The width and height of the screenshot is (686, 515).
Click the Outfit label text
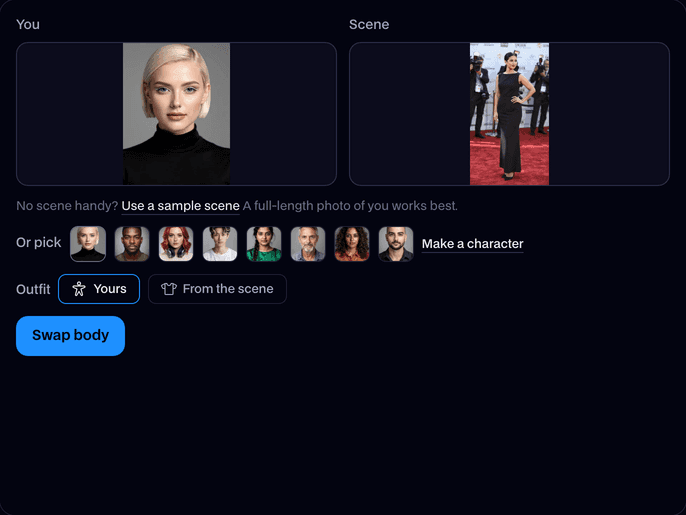click(x=33, y=289)
